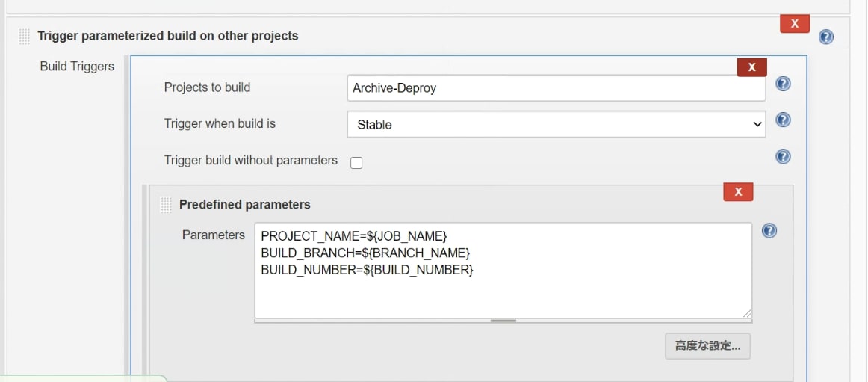The width and height of the screenshot is (868, 382).
Task: Enable Trigger build without parameters checkbox
Action: coord(356,163)
